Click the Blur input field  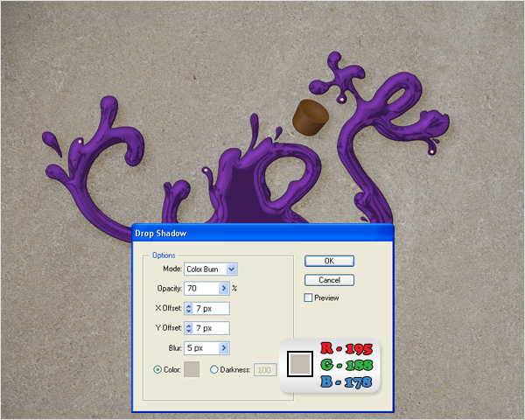(202, 348)
